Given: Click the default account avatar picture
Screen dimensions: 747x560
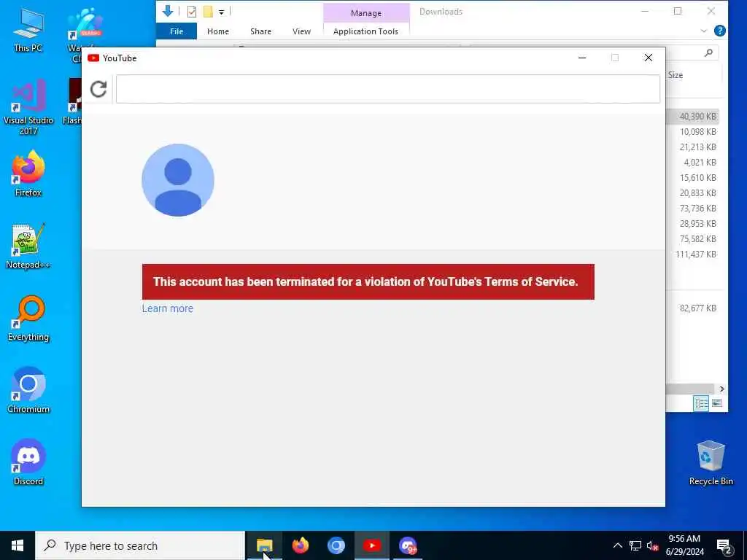Looking at the screenshot, I should 178,180.
